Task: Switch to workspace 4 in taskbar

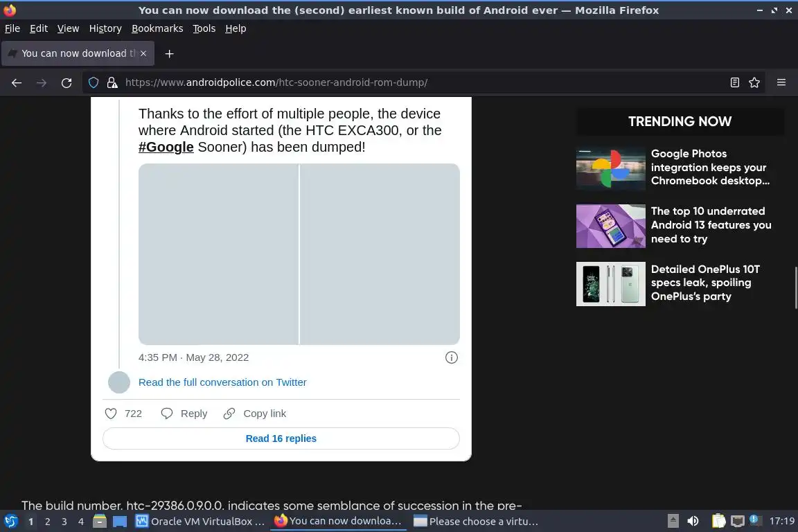Action: (81, 522)
